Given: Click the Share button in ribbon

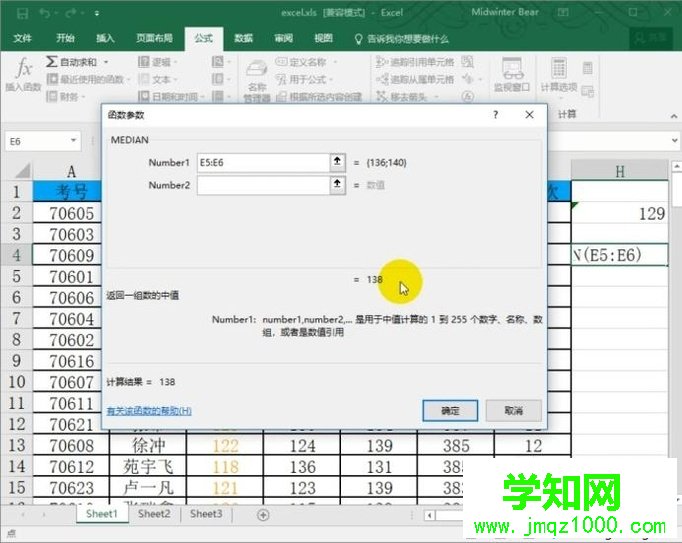Looking at the screenshot, I should click(x=650, y=38).
